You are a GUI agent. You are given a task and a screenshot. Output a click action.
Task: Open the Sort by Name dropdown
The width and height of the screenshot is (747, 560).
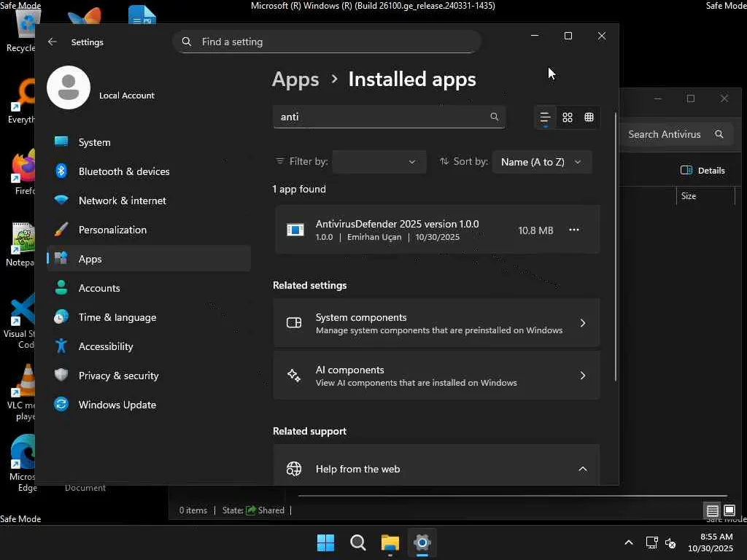[541, 162]
